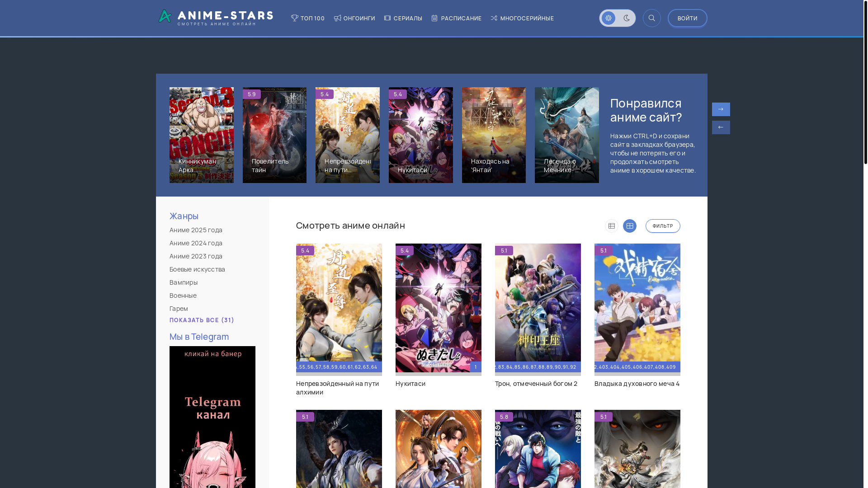The image size is (868, 488).
Task: Click the СЕРИАЛЫ film icon
Action: (x=387, y=18)
